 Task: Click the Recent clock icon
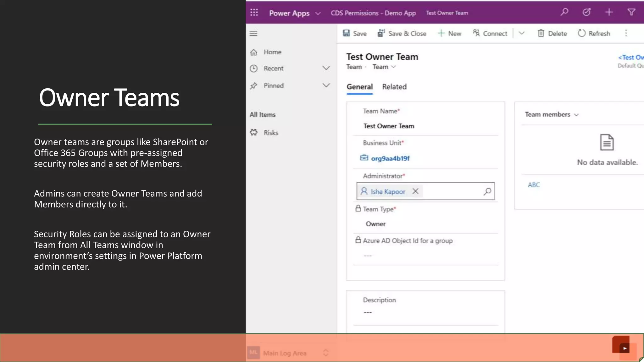253,68
